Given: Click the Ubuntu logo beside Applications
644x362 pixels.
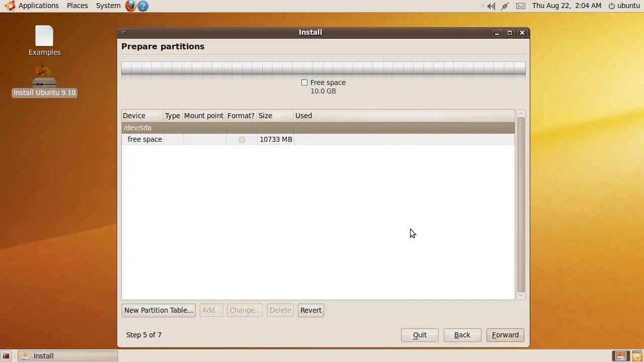Looking at the screenshot, I should [x=10, y=6].
